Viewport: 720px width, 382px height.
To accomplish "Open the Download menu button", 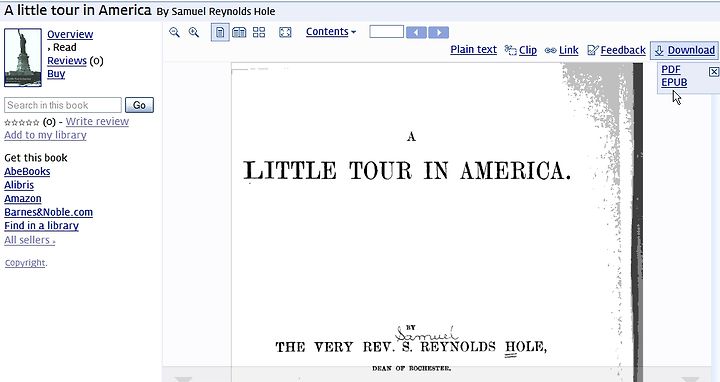I will (684, 50).
